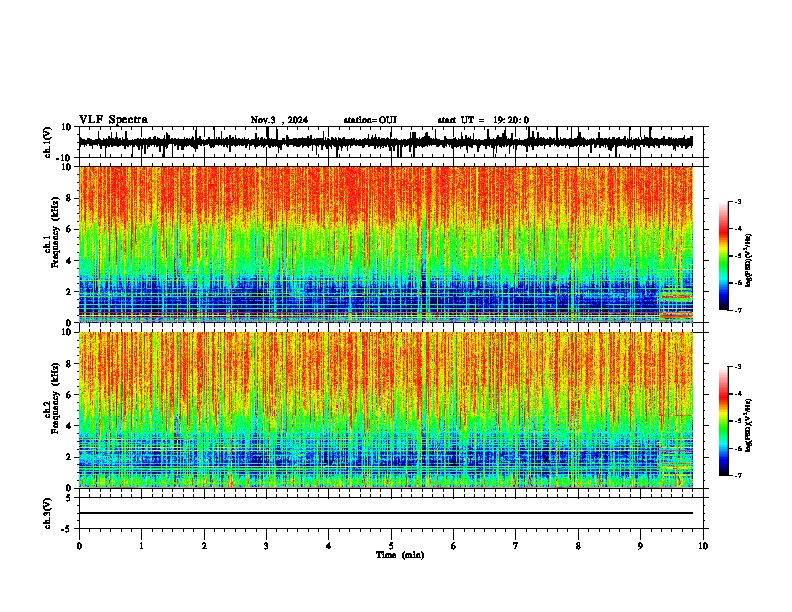
Task: Click the "ch.3(V)" axis label
Action: pos(48,513)
